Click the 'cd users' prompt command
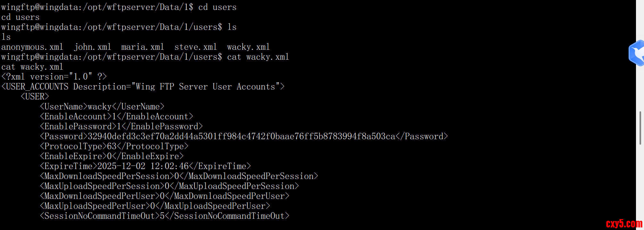 (217, 7)
